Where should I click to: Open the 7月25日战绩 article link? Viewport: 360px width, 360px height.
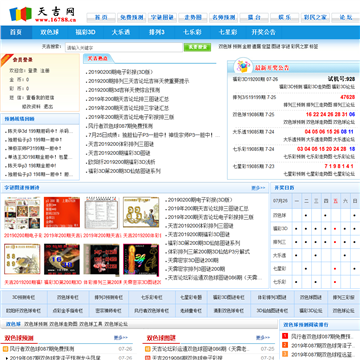pyautogui.click(x=154, y=135)
